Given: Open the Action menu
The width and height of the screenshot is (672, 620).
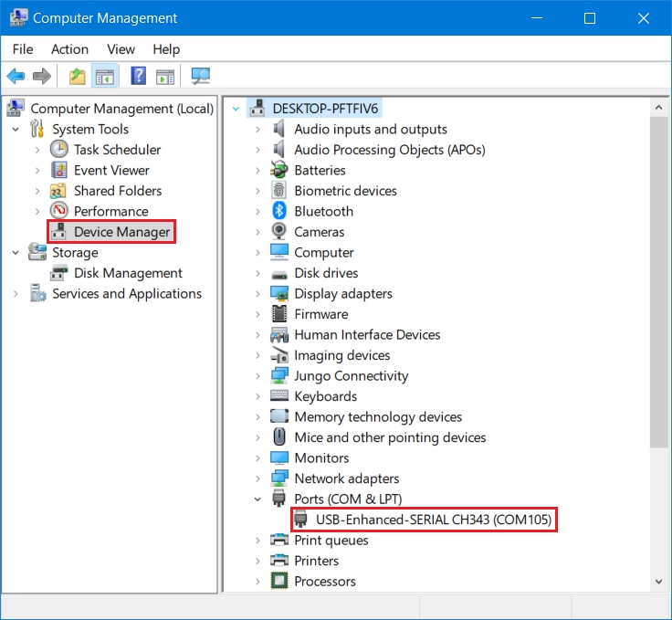Looking at the screenshot, I should (x=69, y=49).
